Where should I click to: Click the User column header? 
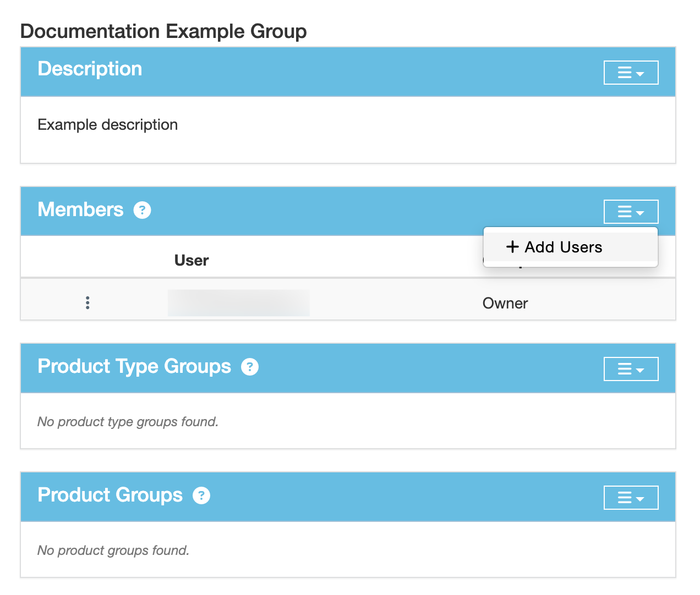pyautogui.click(x=191, y=260)
